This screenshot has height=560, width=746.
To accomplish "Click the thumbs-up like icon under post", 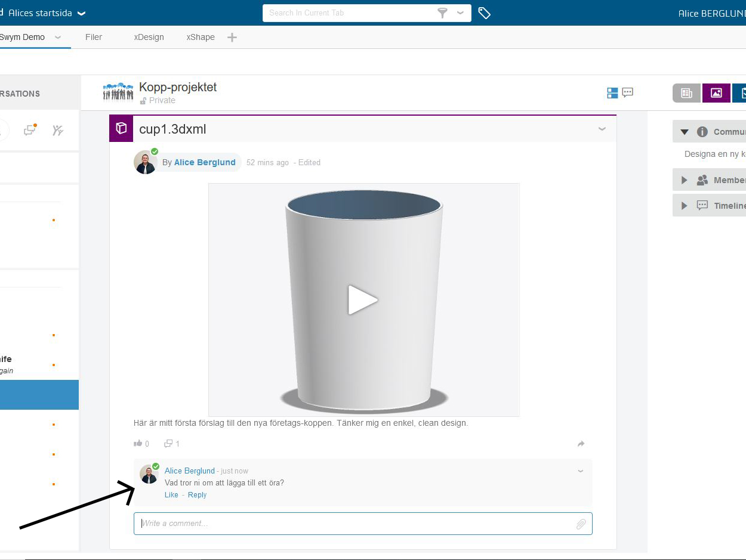I will 138,443.
